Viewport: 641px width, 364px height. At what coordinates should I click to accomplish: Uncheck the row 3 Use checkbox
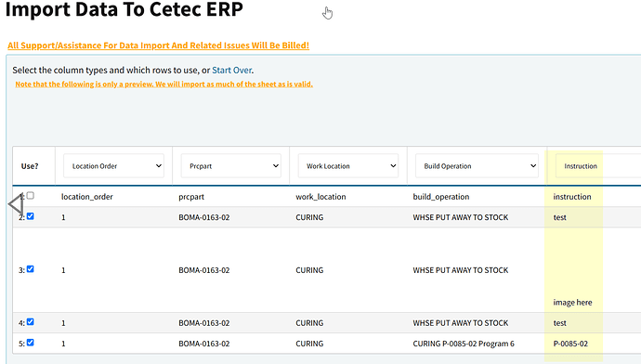tap(31, 268)
